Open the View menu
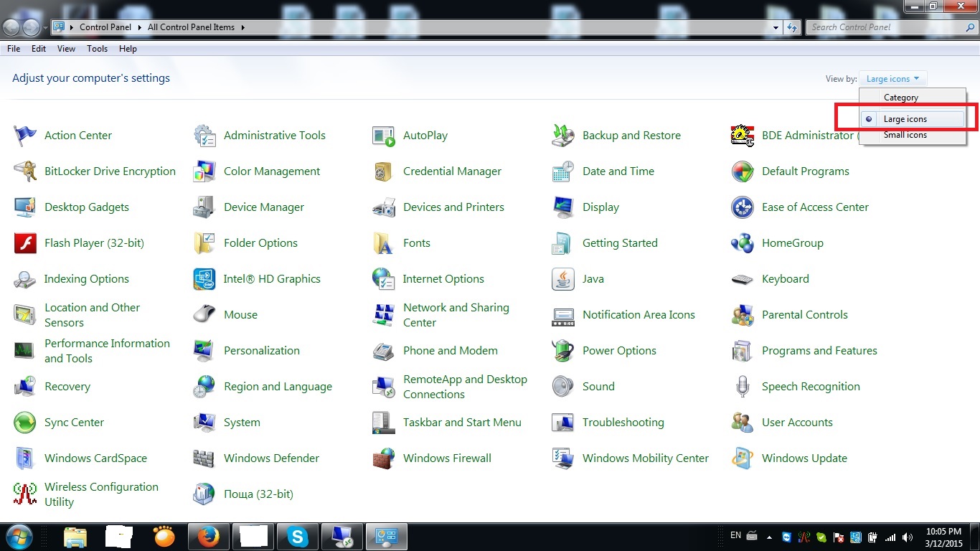 pyautogui.click(x=66, y=49)
